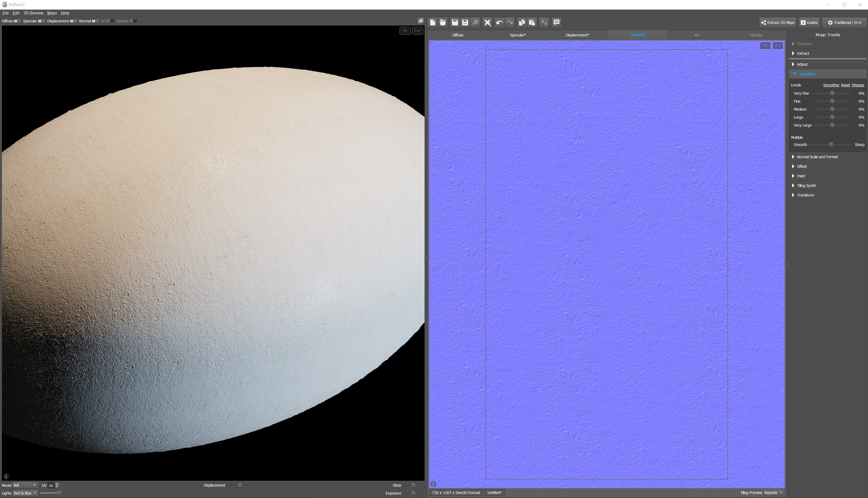
Task: Click the Smoother levels link
Action: point(831,85)
